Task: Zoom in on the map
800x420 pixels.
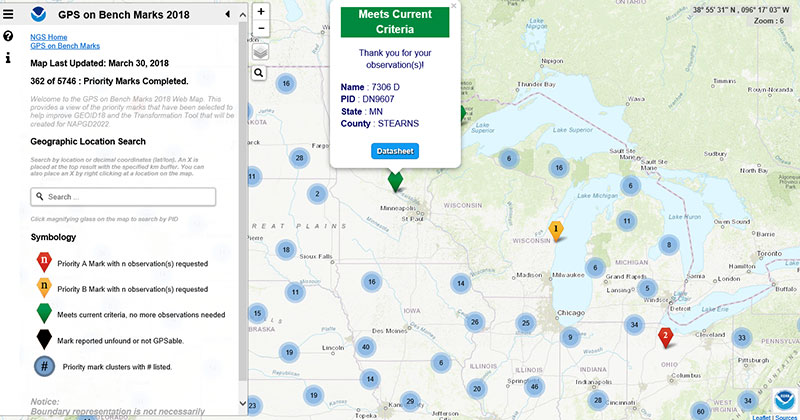Action: point(260,13)
